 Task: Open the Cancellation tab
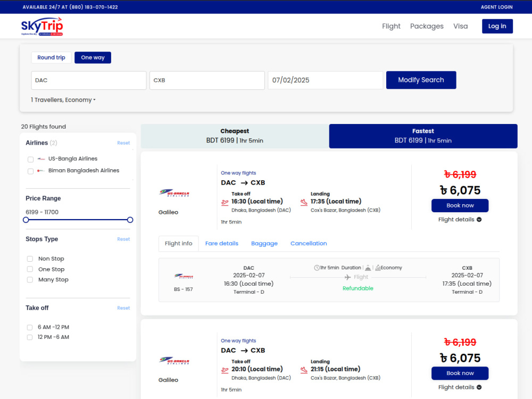coord(309,244)
